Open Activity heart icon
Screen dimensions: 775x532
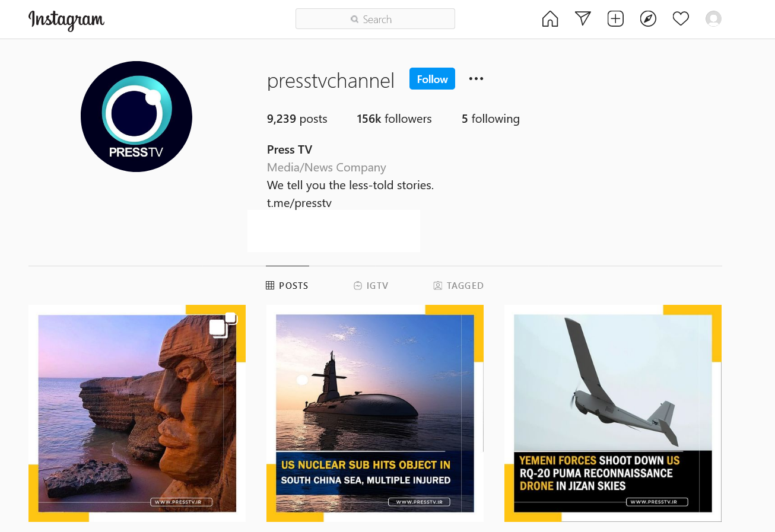tap(681, 19)
